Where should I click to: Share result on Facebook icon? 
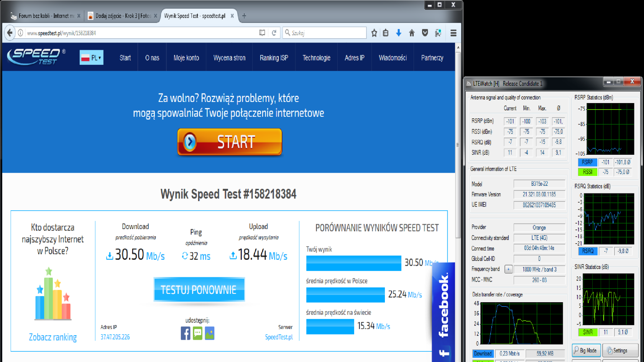(186, 333)
